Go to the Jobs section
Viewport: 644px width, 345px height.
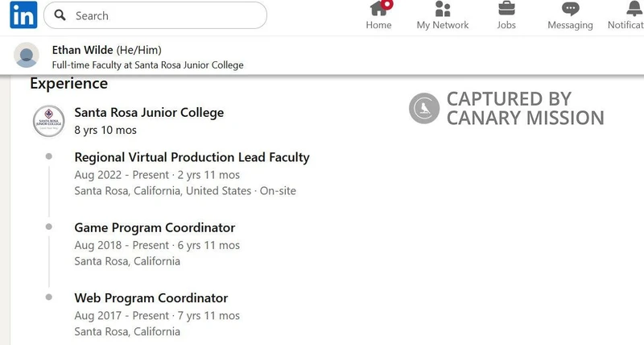point(506,15)
